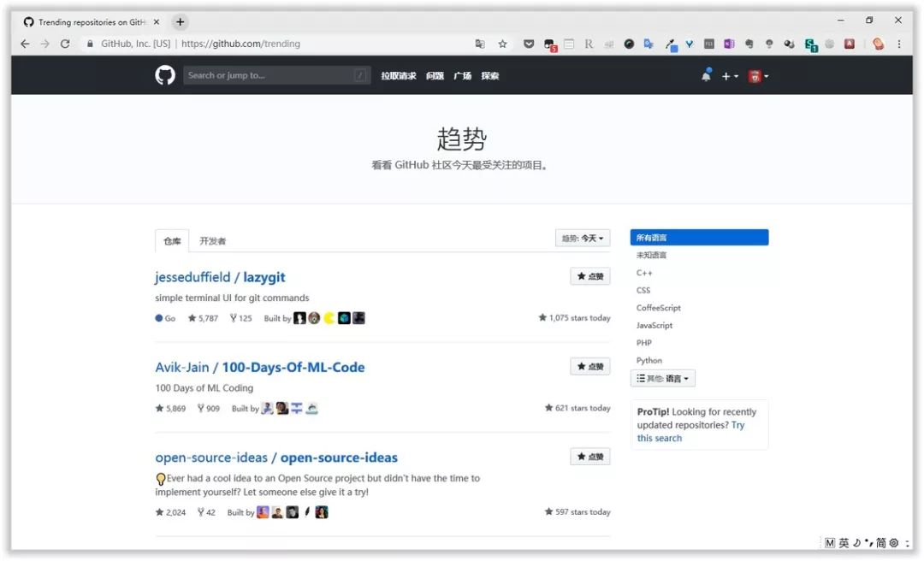Reload the page with the refresh icon
Screen dimensions: 924x561
(x=65, y=44)
